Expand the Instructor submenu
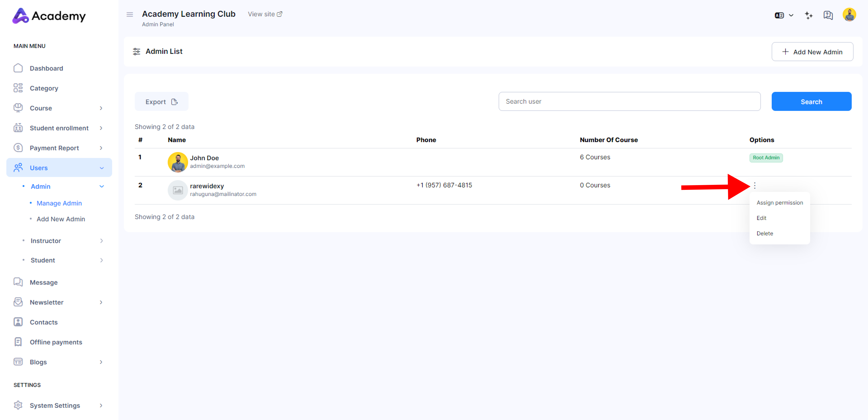This screenshot has width=868, height=420. pos(101,241)
